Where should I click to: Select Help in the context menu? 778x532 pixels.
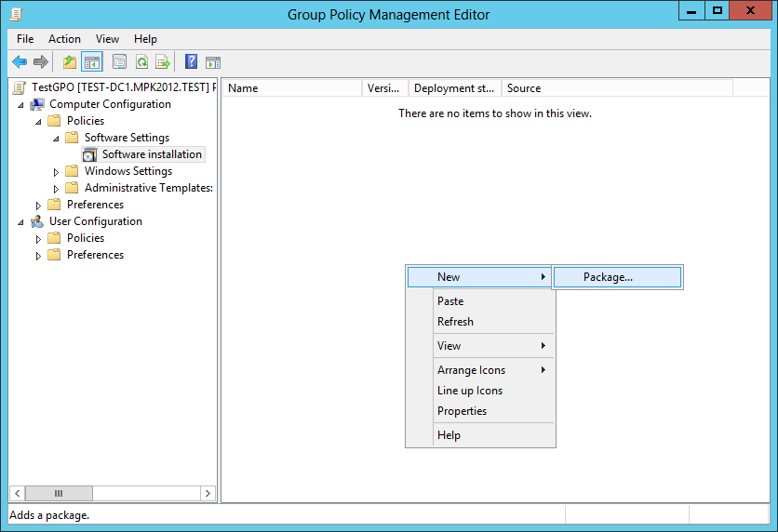480,435
